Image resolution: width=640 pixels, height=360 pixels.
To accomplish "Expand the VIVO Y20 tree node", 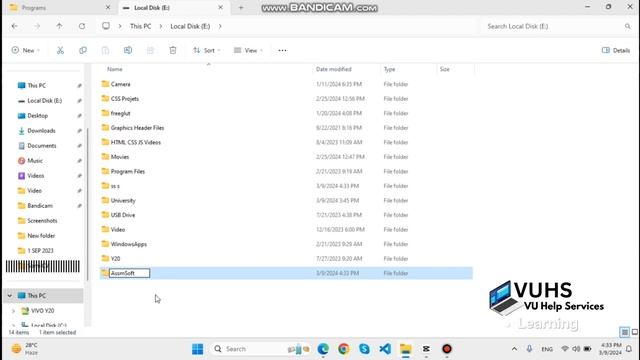I will 13,311.
